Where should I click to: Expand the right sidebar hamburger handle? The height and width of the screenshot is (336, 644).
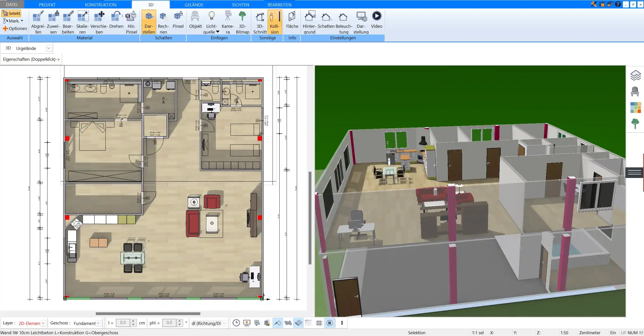(634, 172)
